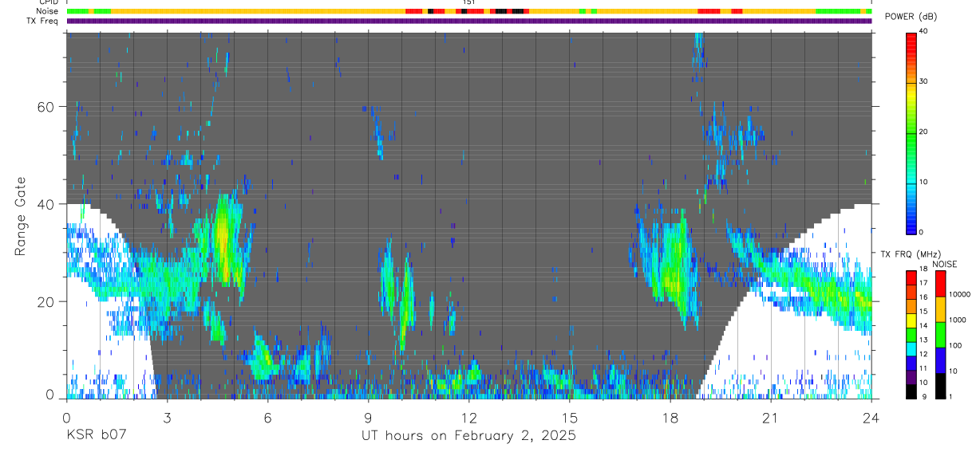Click the POWER (dB) gradient color bar
Screen dimensions: 980x452
pyautogui.click(x=911, y=132)
